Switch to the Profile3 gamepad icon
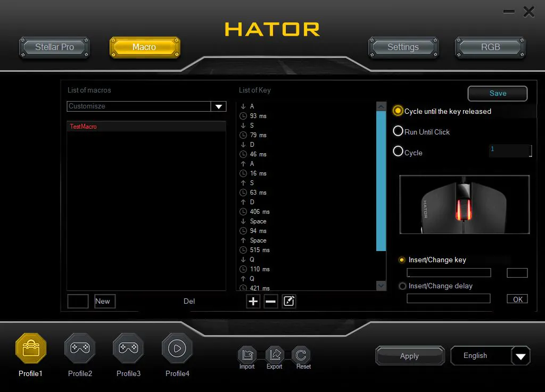Viewport: 545px width, 392px height. click(x=129, y=348)
